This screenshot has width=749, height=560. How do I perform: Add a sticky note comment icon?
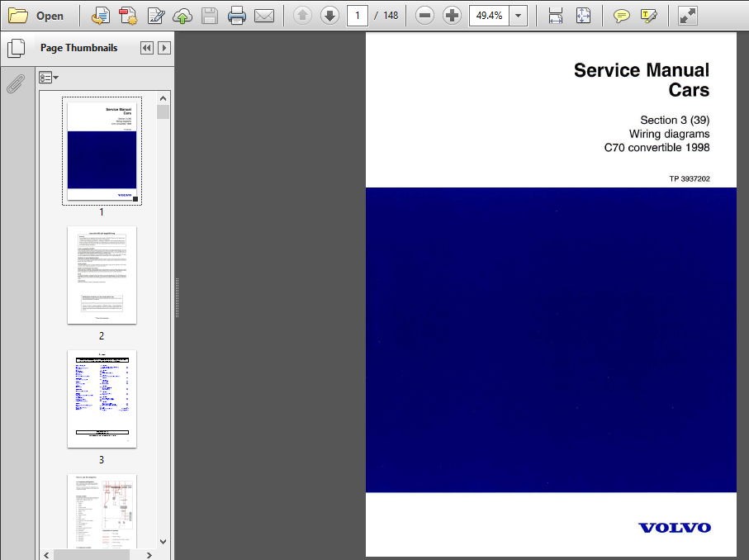click(x=621, y=17)
